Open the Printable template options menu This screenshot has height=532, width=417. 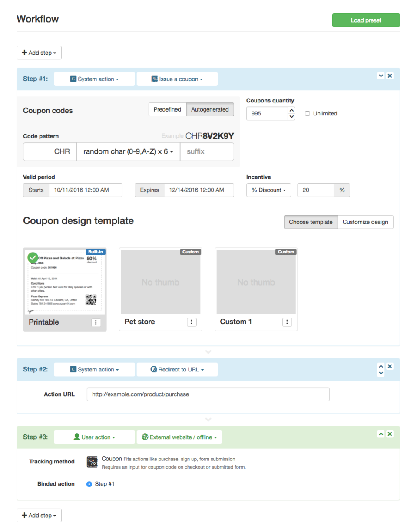coord(96,322)
